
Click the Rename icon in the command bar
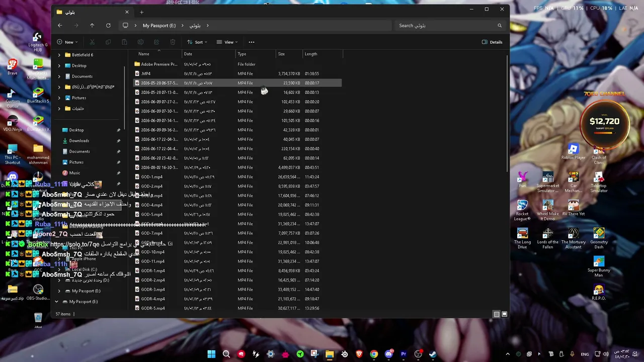coord(140,42)
